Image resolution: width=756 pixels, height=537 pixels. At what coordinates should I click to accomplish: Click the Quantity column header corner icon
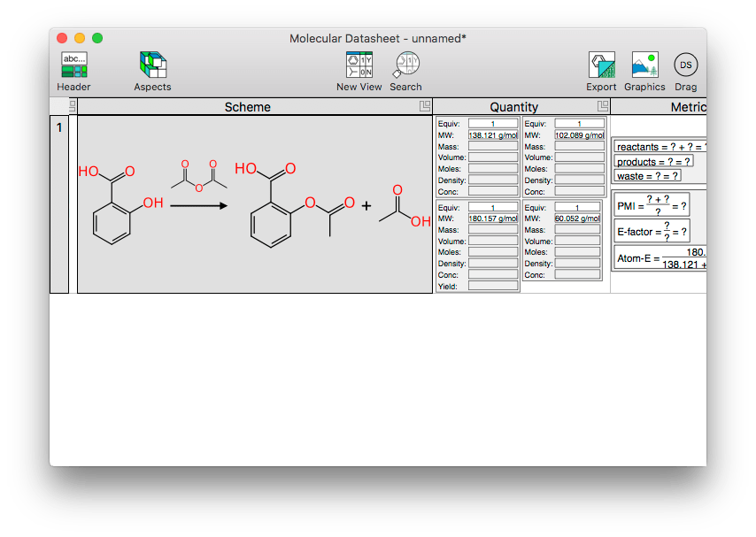[x=601, y=107]
